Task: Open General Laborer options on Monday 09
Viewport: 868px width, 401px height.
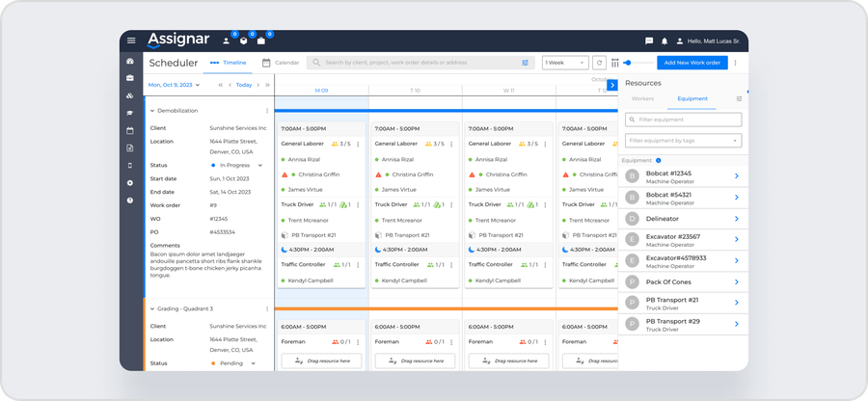Action: (358, 144)
